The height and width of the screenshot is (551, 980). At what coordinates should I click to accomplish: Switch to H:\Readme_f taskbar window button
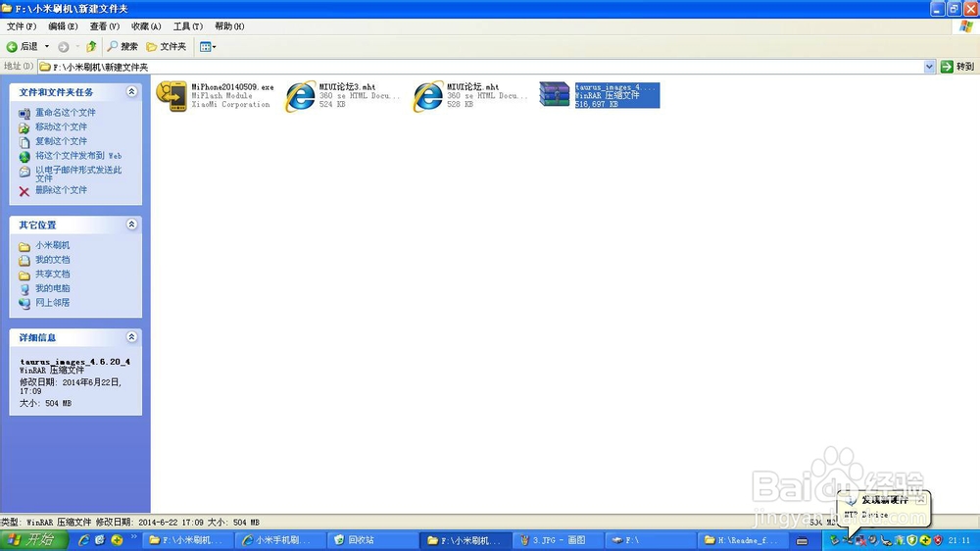741,540
